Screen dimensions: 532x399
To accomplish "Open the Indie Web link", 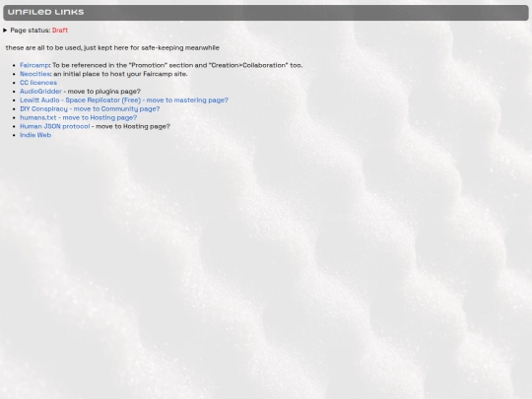I will pos(35,135).
